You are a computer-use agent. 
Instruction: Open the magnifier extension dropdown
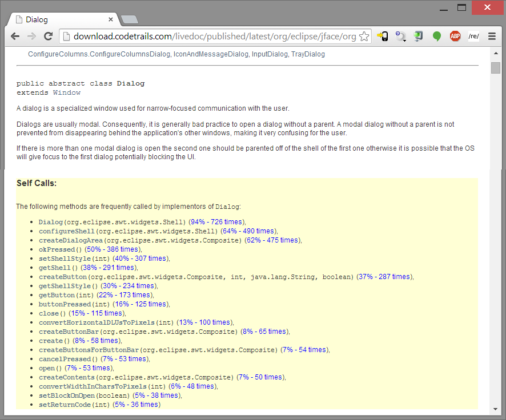click(x=401, y=37)
